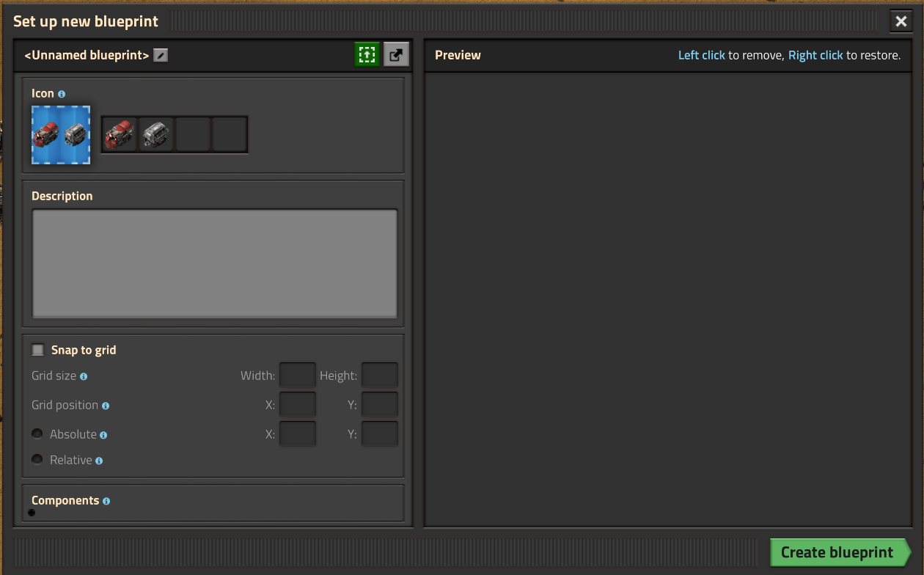The image size is (924, 575).
Task: Enable the Snap to grid checkbox
Action: point(38,350)
